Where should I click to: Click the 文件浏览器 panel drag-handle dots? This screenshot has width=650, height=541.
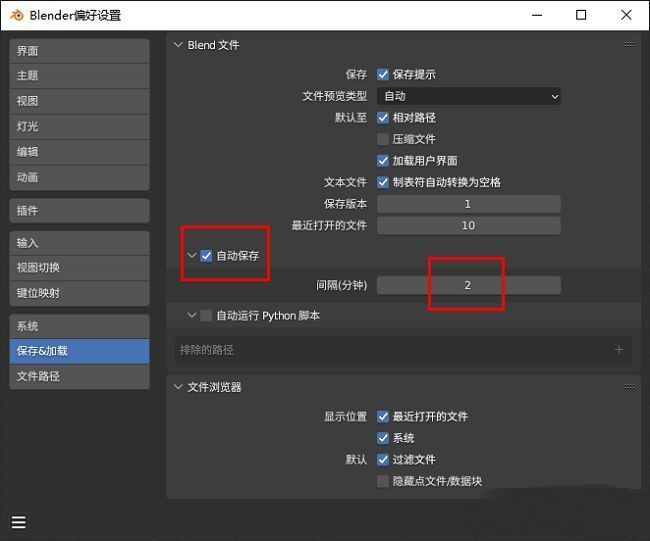point(629,386)
